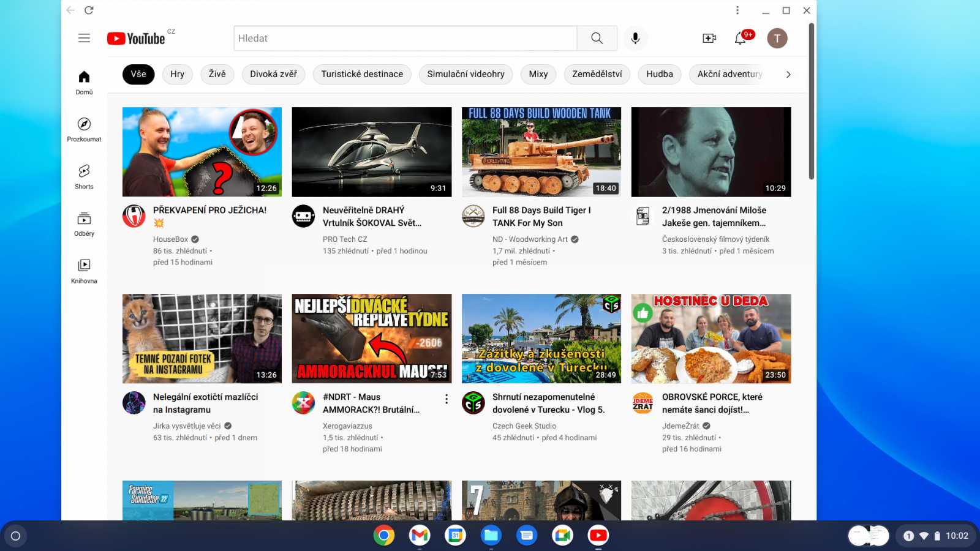Screen dimensions: 980x551
Task: Open Jirka vysvětluje věci channel avatar
Action: (x=134, y=403)
